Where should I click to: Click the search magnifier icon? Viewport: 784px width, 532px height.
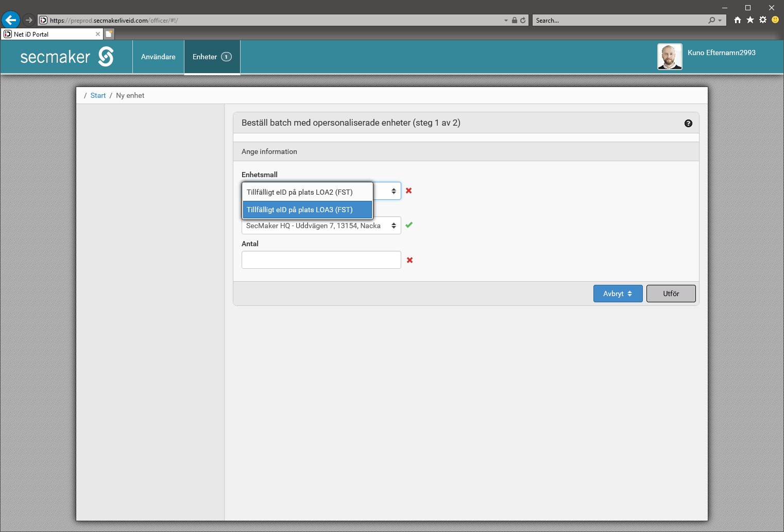(x=711, y=20)
